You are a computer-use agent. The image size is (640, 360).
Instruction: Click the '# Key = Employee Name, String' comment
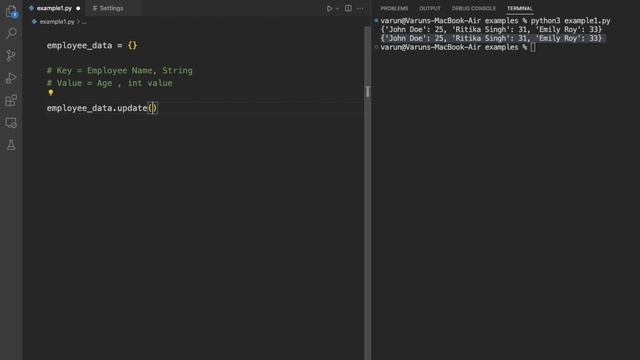tap(120, 71)
